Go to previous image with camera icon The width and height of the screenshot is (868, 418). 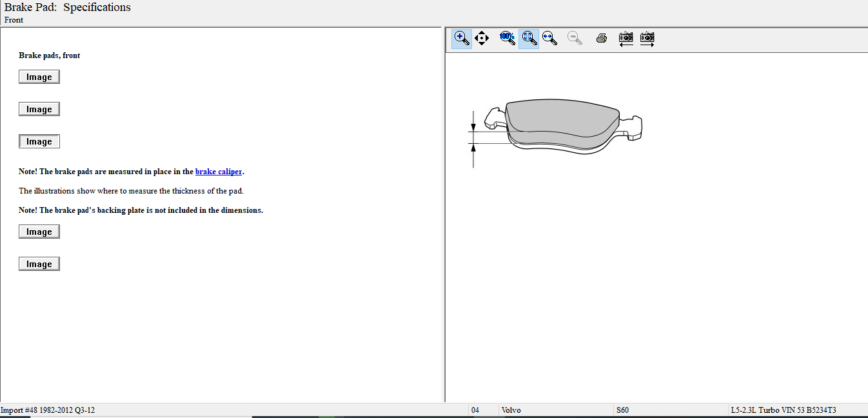tap(626, 38)
